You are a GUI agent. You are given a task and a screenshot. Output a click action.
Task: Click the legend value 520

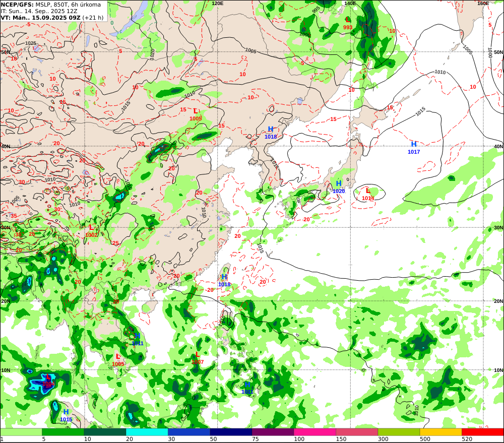pos(467,439)
